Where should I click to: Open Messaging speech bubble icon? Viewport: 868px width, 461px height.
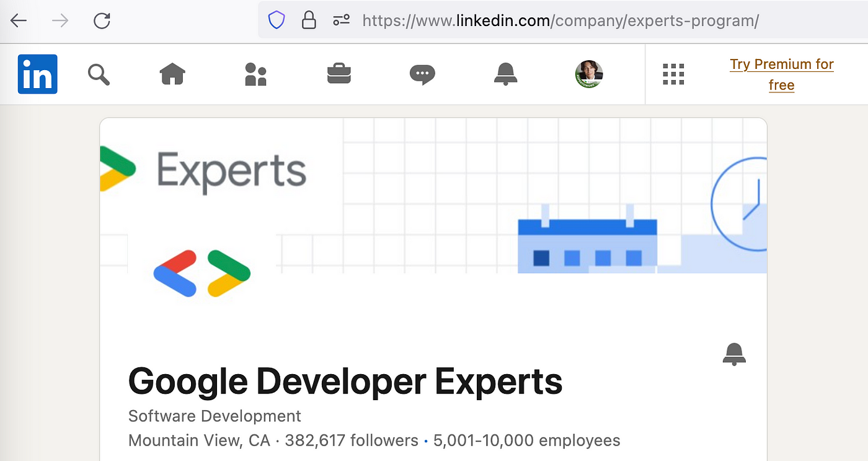pos(422,75)
